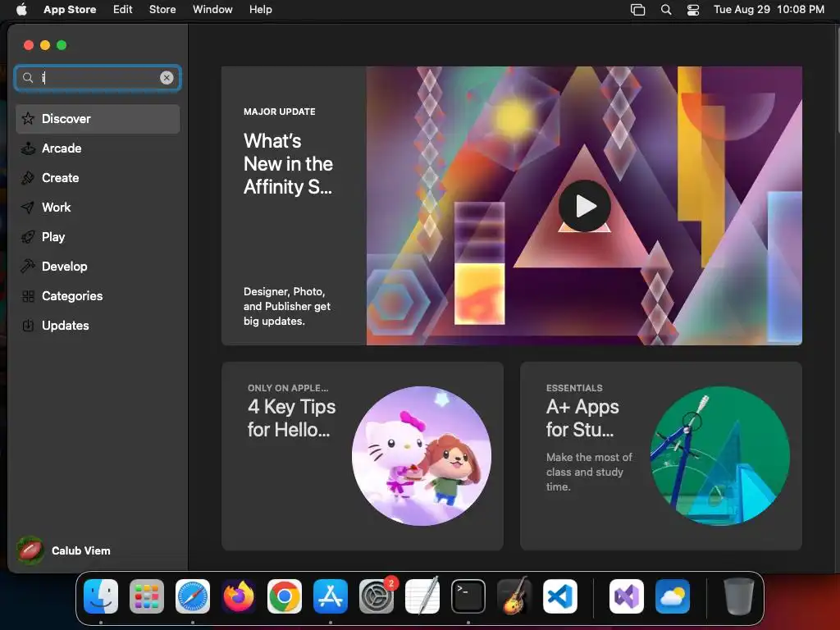The image size is (840, 630).
Task: Open the Trash from the Dock
Action: (x=739, y=596)
